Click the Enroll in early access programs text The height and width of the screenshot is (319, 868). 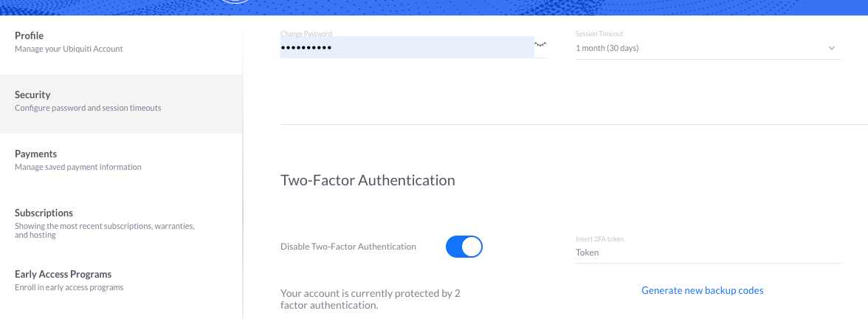69,287
